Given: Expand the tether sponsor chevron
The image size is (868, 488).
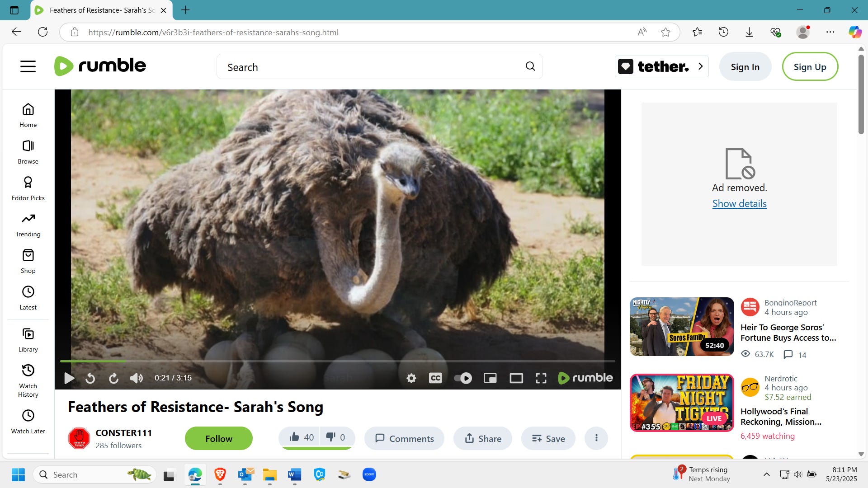Looking at the screenshot, I should click(x=700, y=66).
